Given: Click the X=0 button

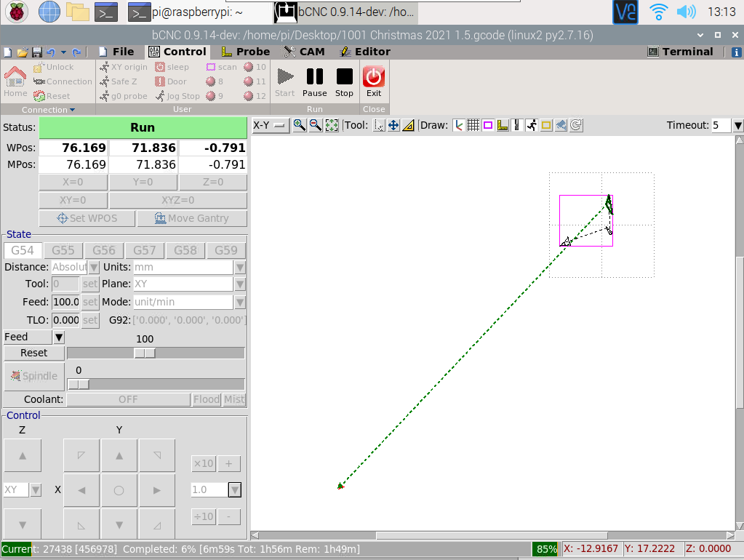Looking at the screenshot, I should click(73, 183).
